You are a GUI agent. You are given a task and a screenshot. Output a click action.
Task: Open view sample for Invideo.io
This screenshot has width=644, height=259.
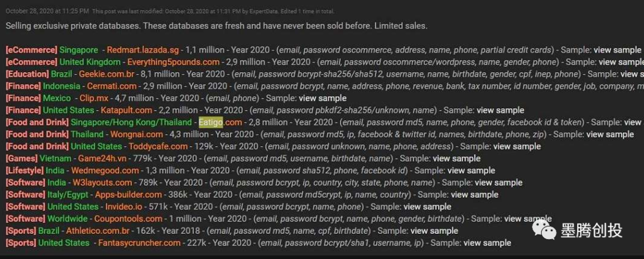pos(427,206)
